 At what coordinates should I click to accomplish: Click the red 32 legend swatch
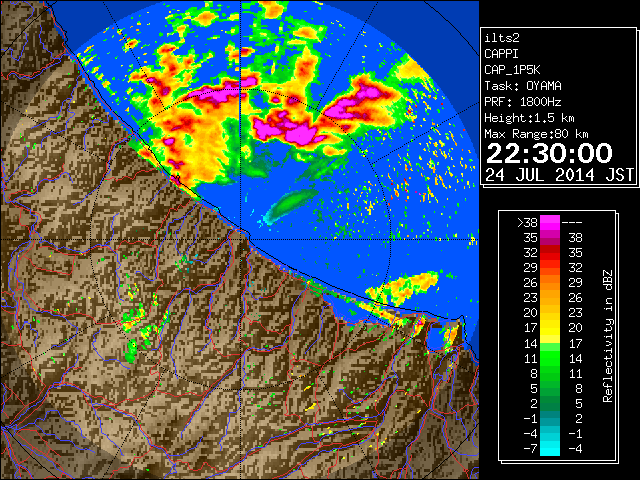pos(550,253)
